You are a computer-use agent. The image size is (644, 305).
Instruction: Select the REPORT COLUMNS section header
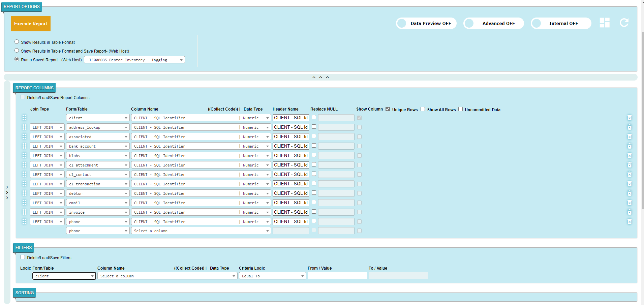(34, 88)
